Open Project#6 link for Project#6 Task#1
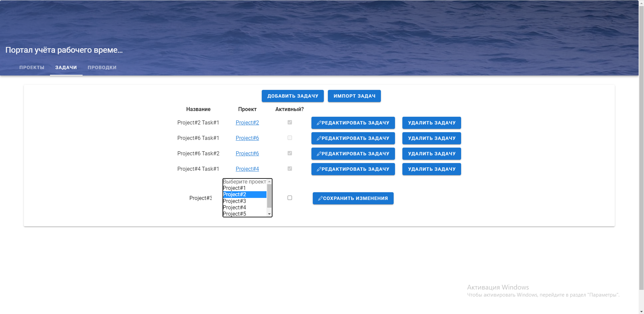Viewport: 644px width, 314px height. tap(247, 138)
